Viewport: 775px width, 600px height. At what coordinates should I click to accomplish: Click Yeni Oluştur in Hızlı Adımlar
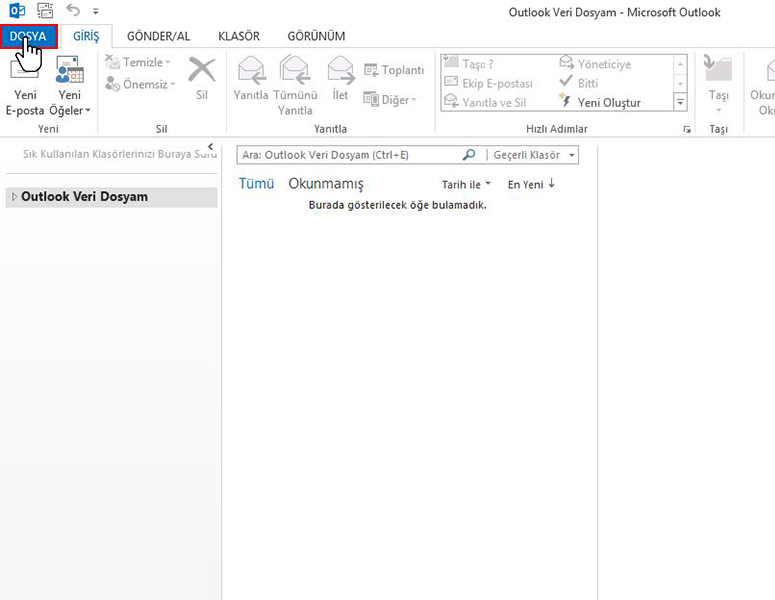[608, 103]
